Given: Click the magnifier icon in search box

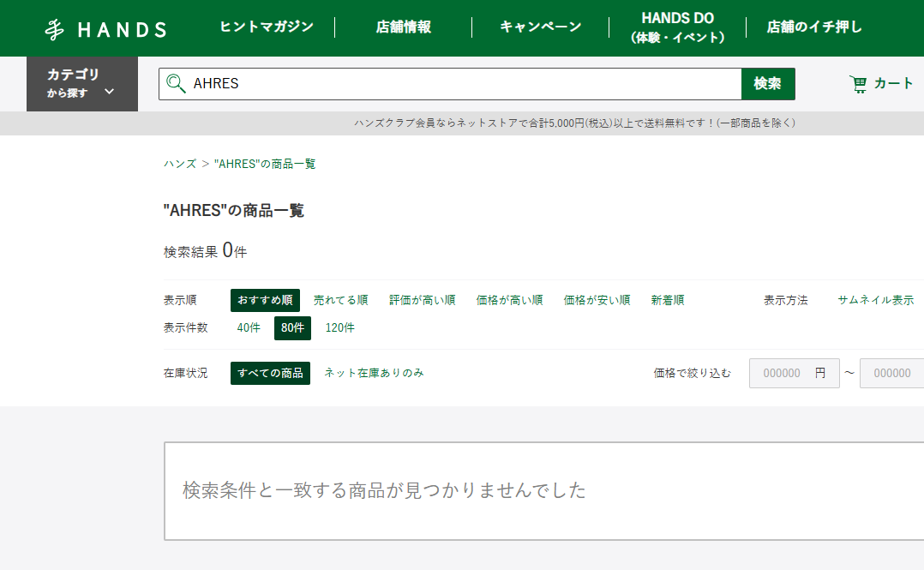Looking at the screenshot, I should tap(176, 84).
